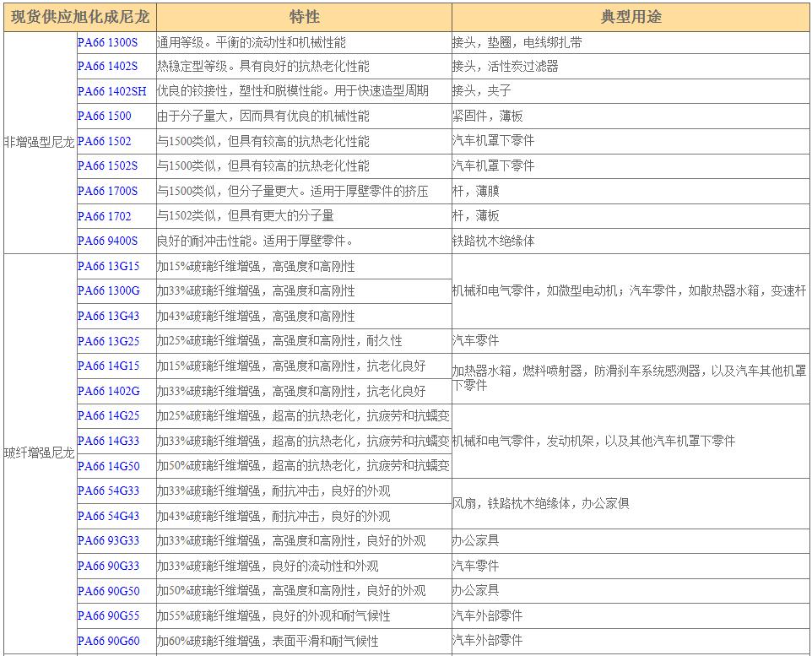Click text 铁路枕木绝缘体 in PA66 9400S row
Image resolution: width=812 pixels, height=656 pixels.
coord(493,241)
